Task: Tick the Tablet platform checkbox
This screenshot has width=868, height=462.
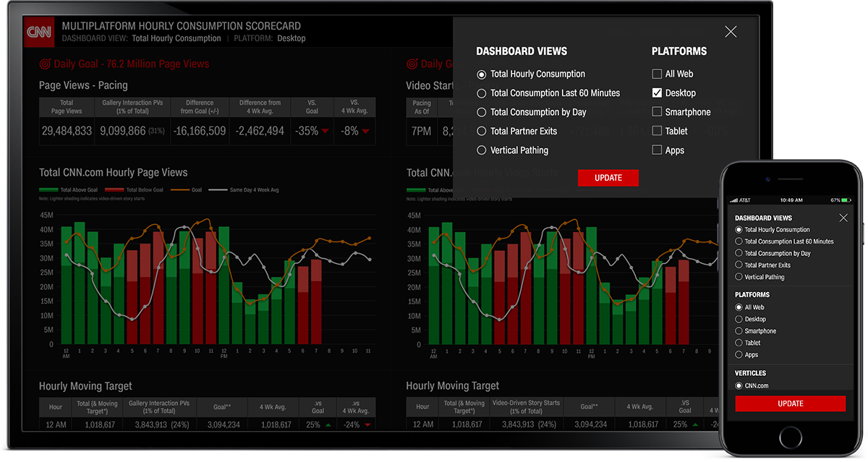Action: coord(657,131)
